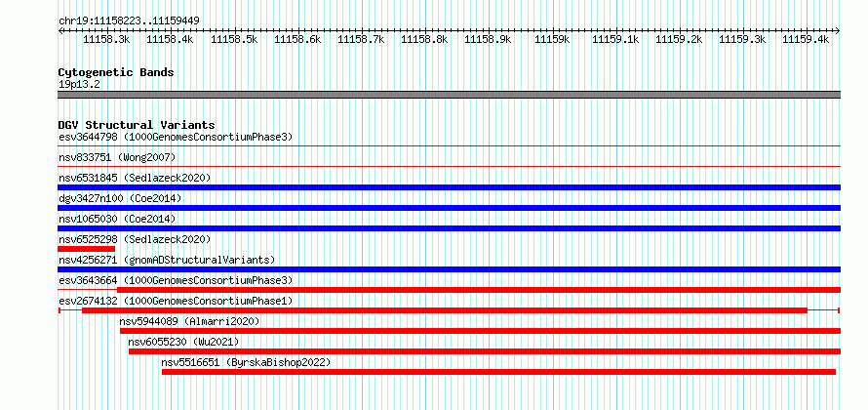The width and height of the screenshot is (868, 410).
Task: Select the red bar for nsv5944089
Action: pyautogui.click(x=481, y=331)
